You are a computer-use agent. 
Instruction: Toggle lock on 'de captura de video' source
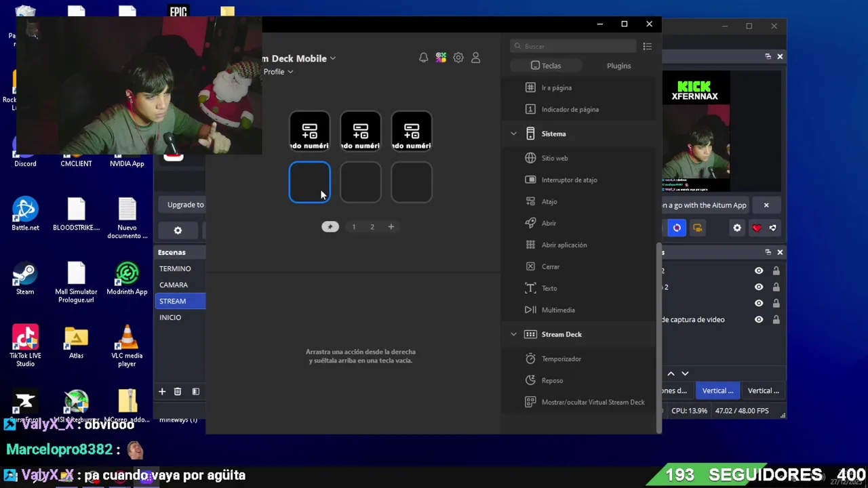click(776, 319)
